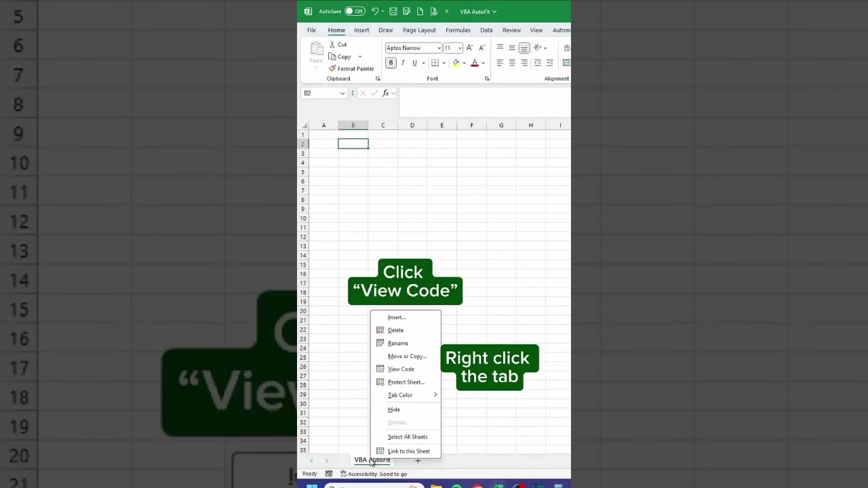The image size is (868, 488).
Task: Click the Middle Align icon
Action: (512, 47)
